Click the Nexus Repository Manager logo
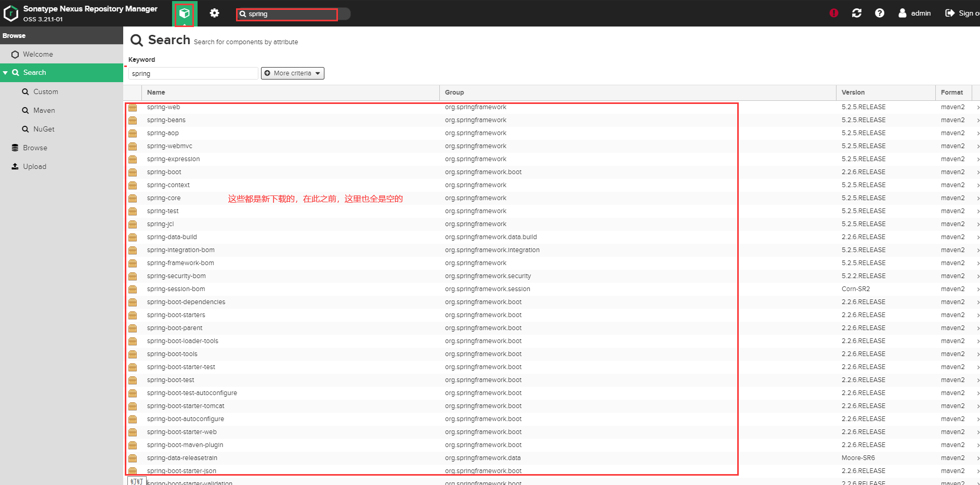980x485 pixels. coord(10,14)
